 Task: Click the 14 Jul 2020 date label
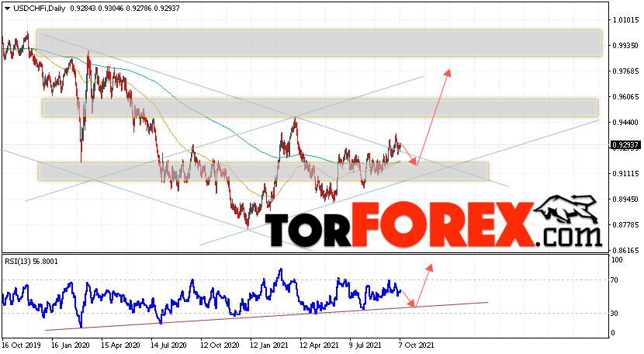pyautogui.click(x=169, y=345)
